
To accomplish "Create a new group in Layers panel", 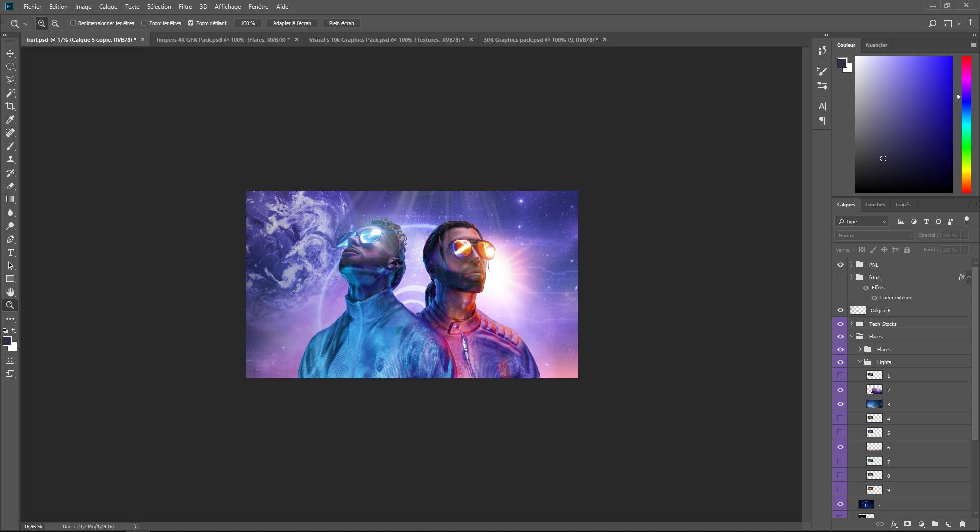I will (935, 524).
